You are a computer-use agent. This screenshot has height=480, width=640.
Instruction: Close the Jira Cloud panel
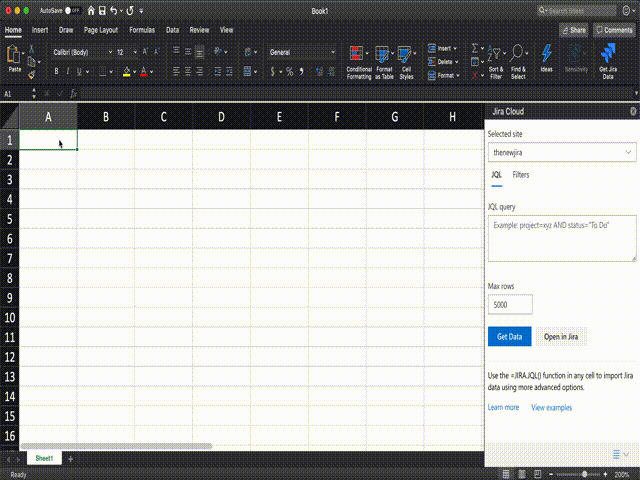click(633, 111)
